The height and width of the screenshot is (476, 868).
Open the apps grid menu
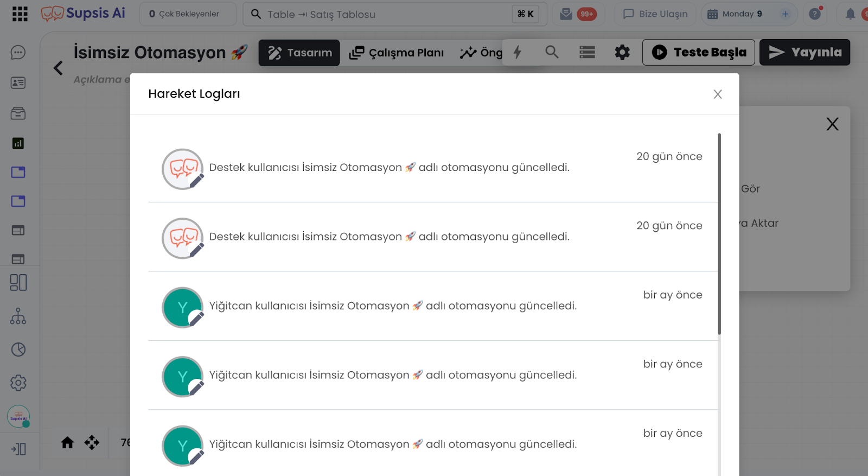click(x=20, y=14)
